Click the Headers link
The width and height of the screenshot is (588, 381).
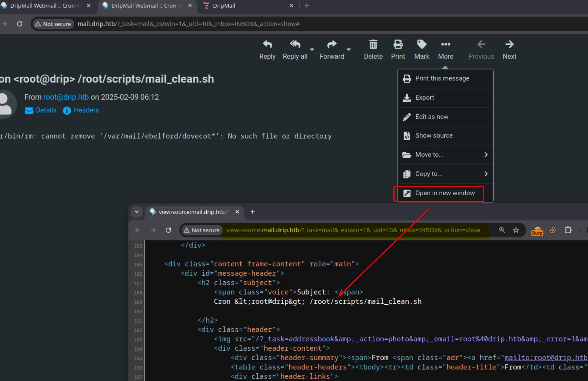[86, 110]
